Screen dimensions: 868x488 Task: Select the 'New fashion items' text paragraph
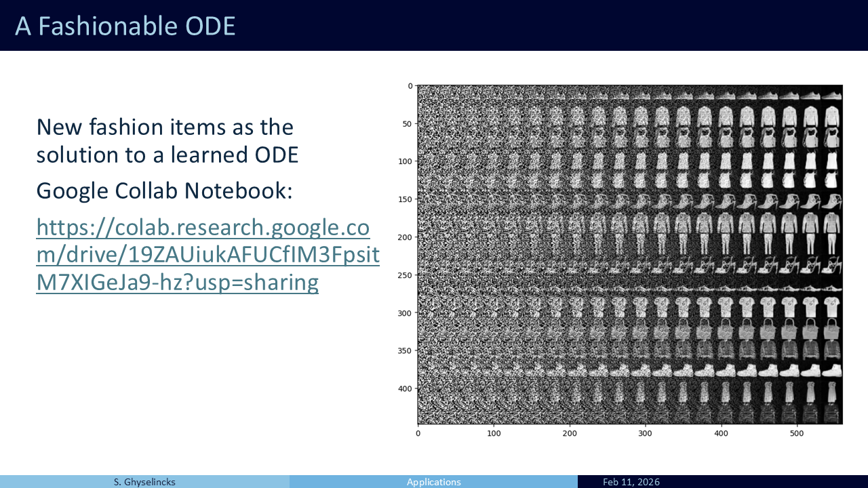click(167, 140)
